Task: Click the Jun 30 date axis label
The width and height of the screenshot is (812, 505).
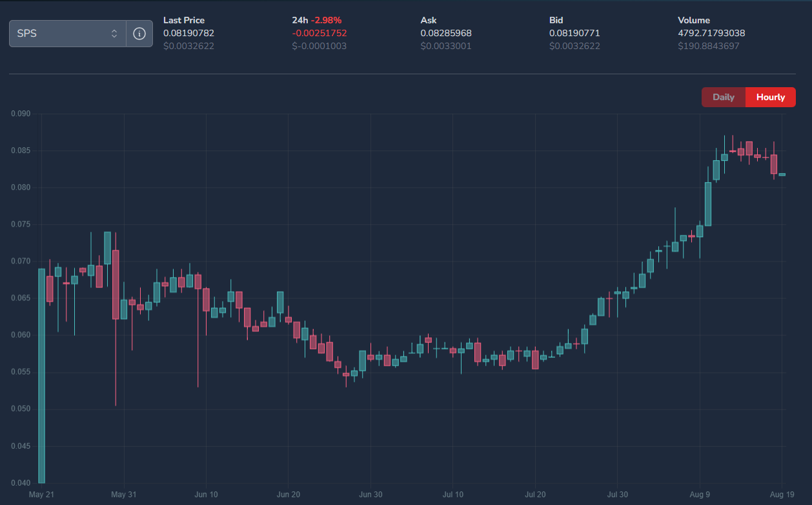Action: (x=370, y=495)
